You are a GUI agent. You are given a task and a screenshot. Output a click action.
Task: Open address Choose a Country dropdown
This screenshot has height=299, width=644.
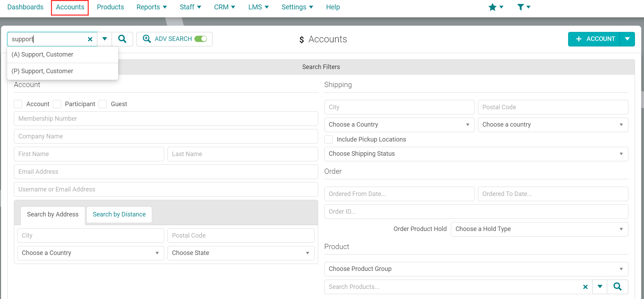90,253
